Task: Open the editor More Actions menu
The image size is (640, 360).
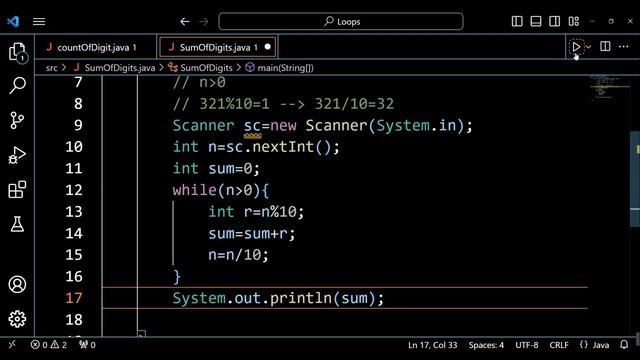Action: click(x=623, y=47)
